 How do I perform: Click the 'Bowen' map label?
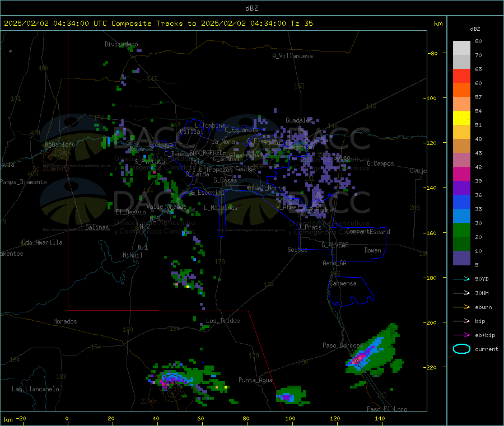pyautogui.click(x=372, y=250)
